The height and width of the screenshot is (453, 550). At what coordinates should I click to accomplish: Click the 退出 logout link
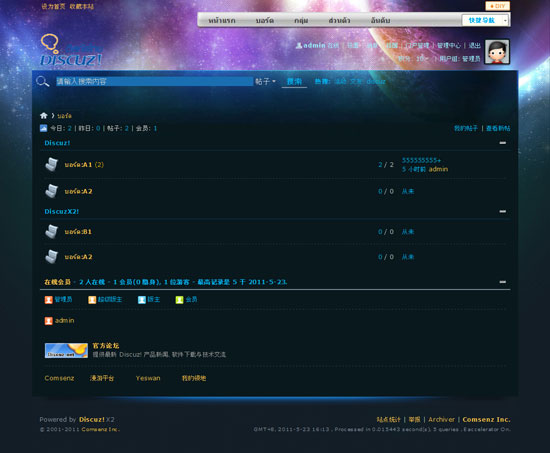tap(475, 45)
